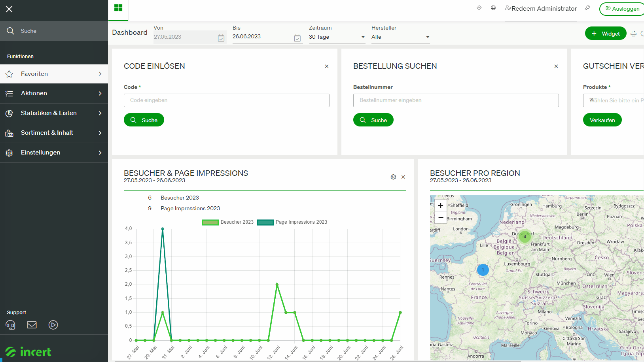
Task: Click the Statistiken pie chart icon
Action: 9,113
